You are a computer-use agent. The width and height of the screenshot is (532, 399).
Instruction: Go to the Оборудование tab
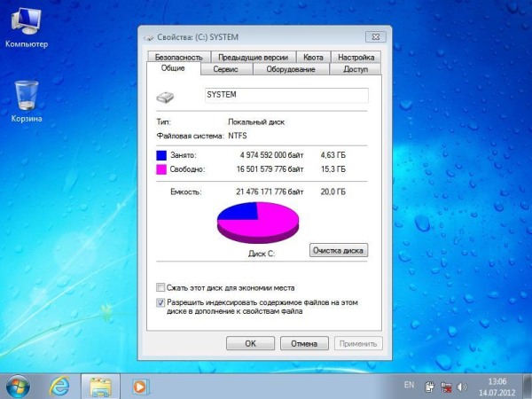(290, 69)
